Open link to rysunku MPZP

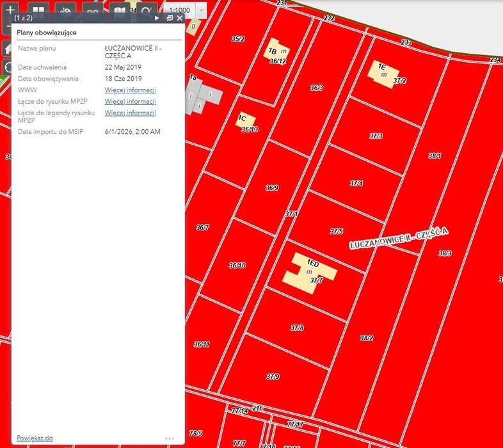131,101
